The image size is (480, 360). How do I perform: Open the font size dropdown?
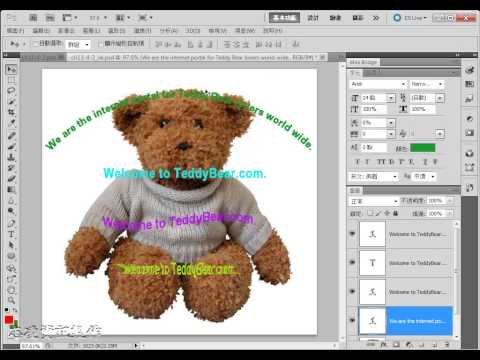[391, 98]
